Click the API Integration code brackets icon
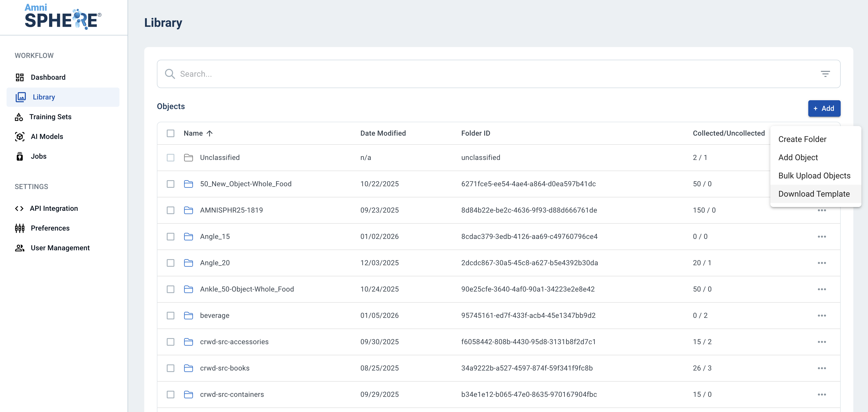Screen dimensions: 868x412 (19, 209)
